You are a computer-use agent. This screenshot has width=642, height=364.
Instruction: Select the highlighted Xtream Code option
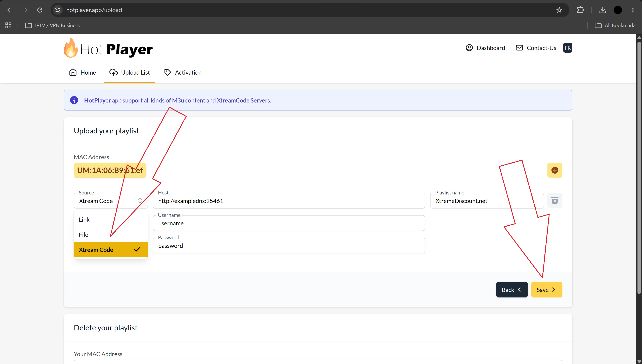tap(111, 249)
